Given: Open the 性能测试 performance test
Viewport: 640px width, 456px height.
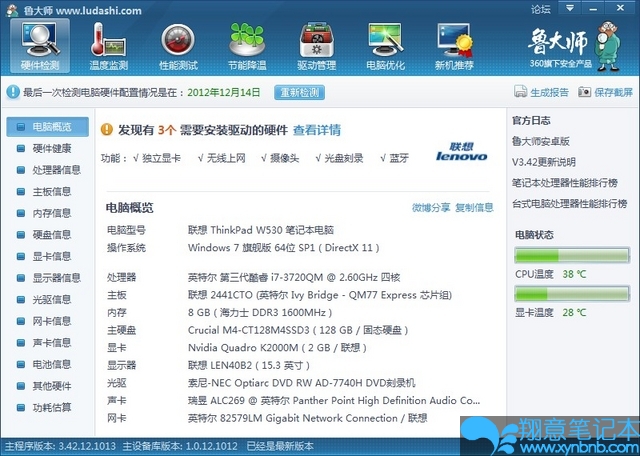Looking at the screenshot, I should tap(178, 46).
